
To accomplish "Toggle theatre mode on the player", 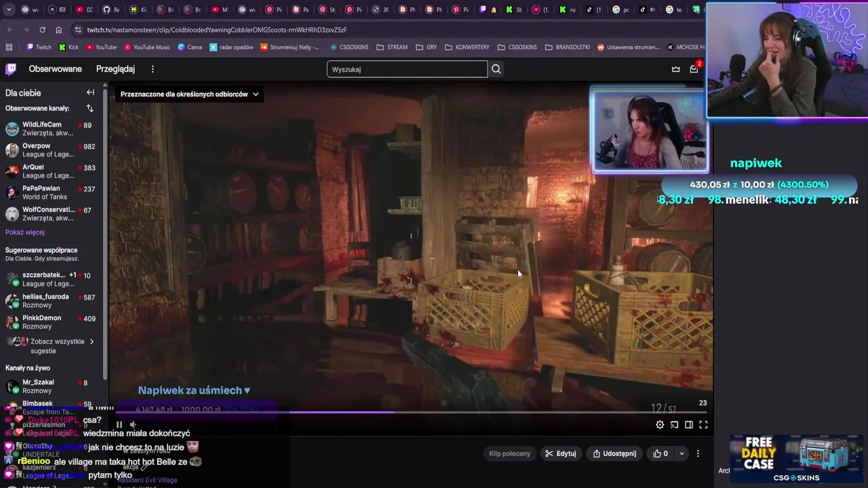I will pyautogui.click(x=688, y=425).
